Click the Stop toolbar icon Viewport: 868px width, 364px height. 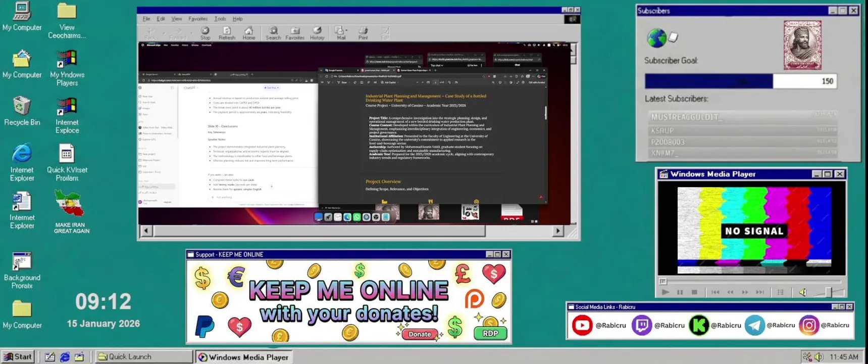205,33
